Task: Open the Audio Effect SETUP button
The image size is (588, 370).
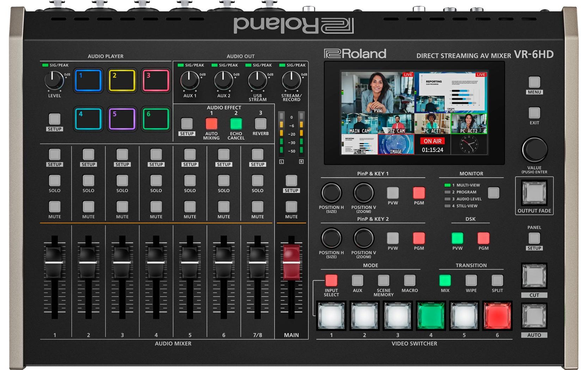Action: pyautogui.click(x=186, y=123)
